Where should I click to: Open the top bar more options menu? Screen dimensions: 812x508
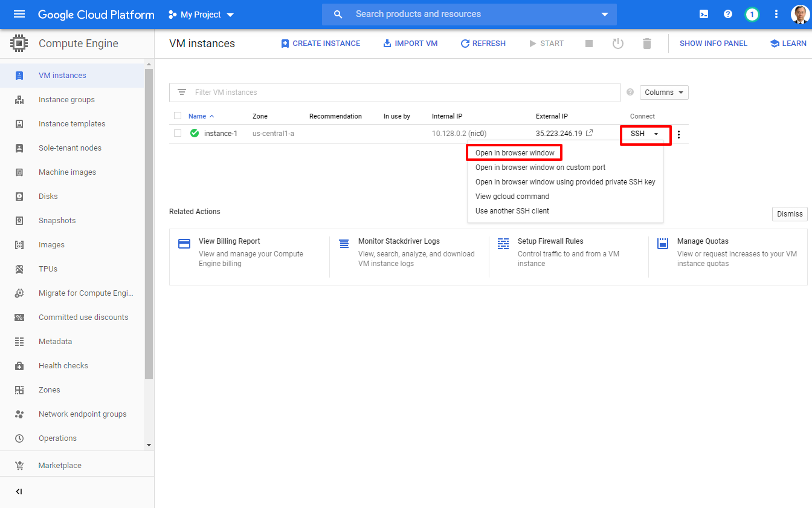point(776,14)
